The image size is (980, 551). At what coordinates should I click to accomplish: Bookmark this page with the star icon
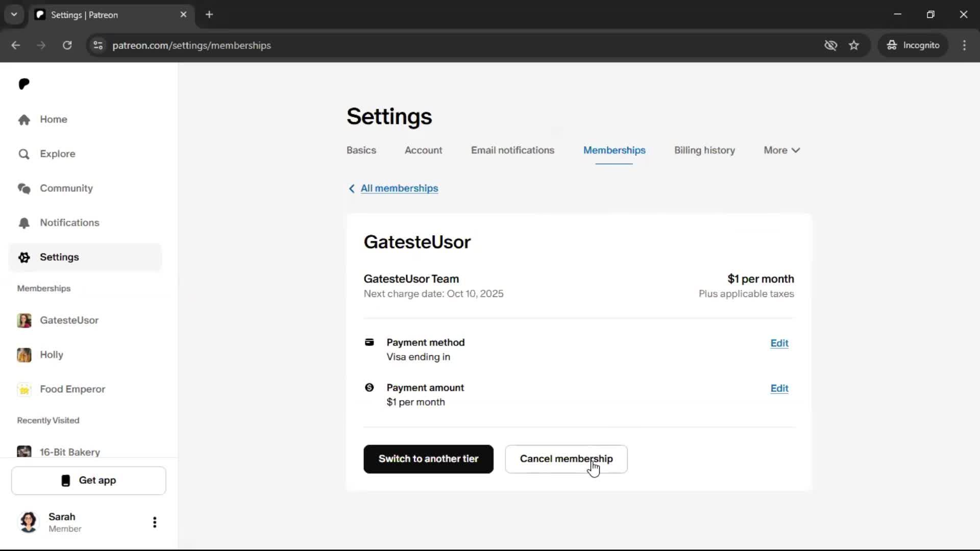(854, 45)
